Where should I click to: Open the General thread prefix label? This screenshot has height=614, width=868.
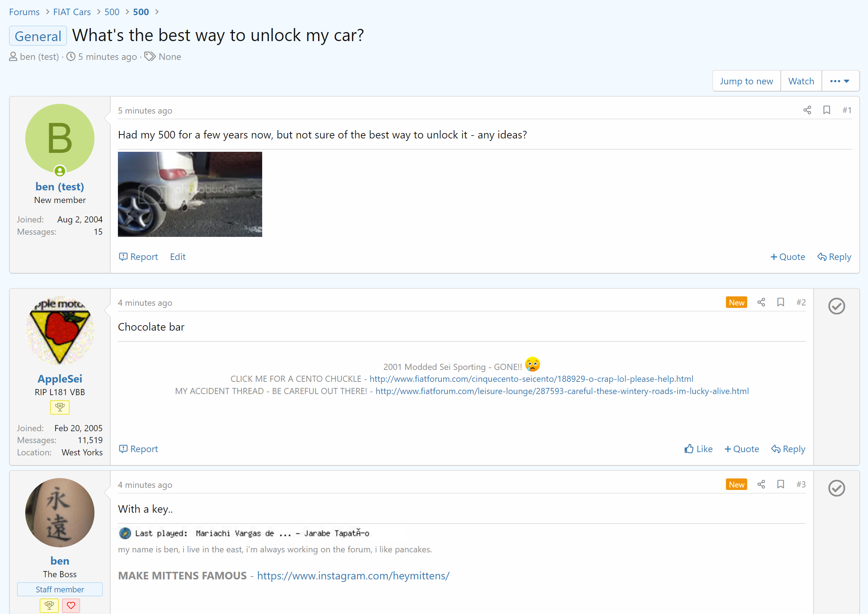click(x=38, y=36)
